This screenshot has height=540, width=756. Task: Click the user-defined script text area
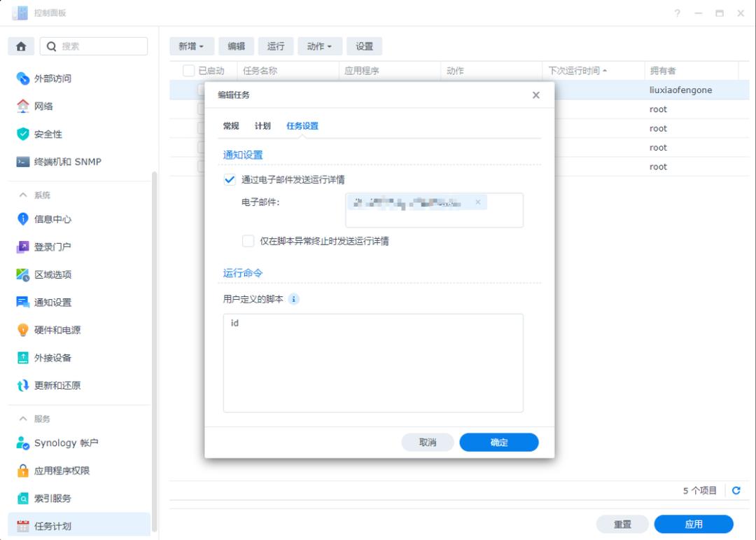pos(373,363)
